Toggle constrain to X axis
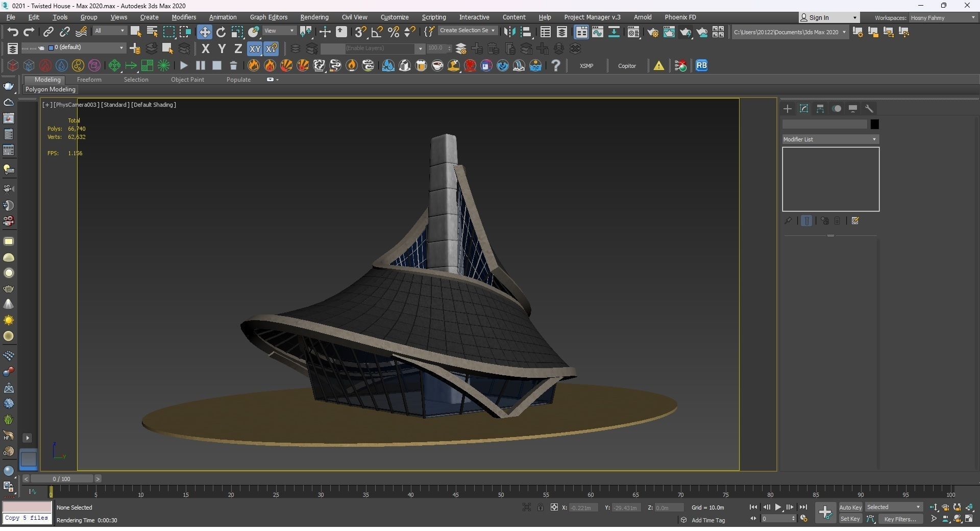 pos(205,49)
